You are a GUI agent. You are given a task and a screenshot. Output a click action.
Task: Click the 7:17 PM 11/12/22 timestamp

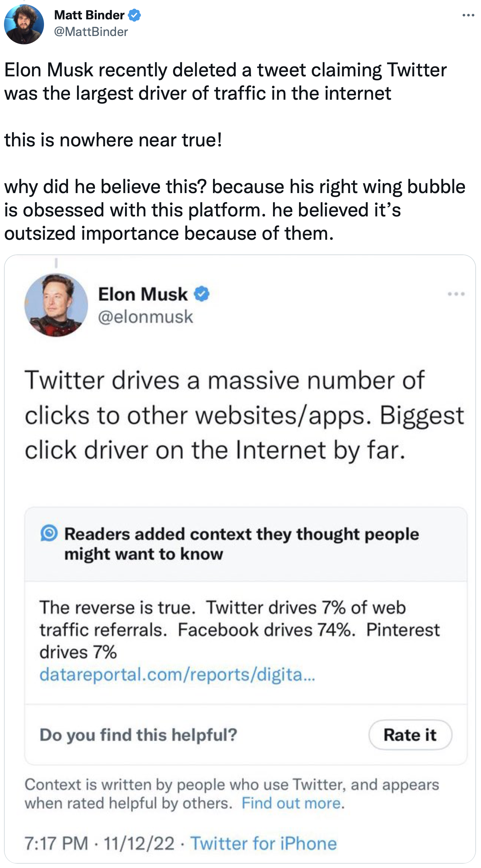[x=99, y=843]
